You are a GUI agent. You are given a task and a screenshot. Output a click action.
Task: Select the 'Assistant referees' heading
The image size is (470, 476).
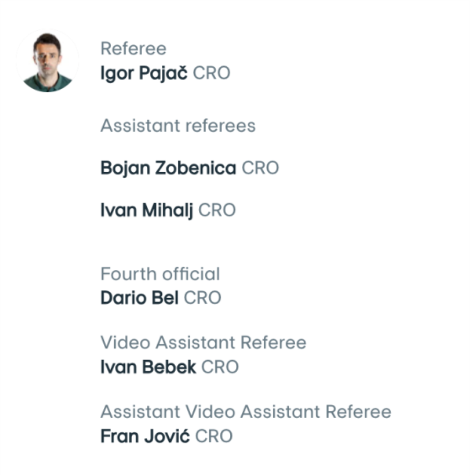click(x=178, y=126)
